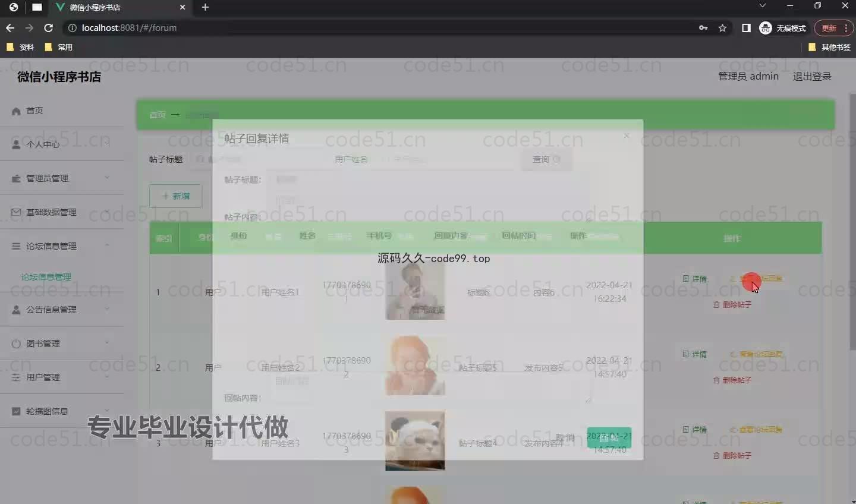The height and width of the screenshot is (504, 856).
Task: Click the forward navigation arrow
Action: click(x=29, y=28)
